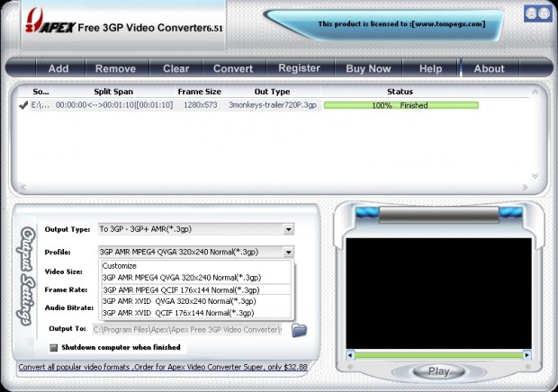Screen dimensions: 558x392
Task: Click the right round window control button
Action: (x=544, y=13)
